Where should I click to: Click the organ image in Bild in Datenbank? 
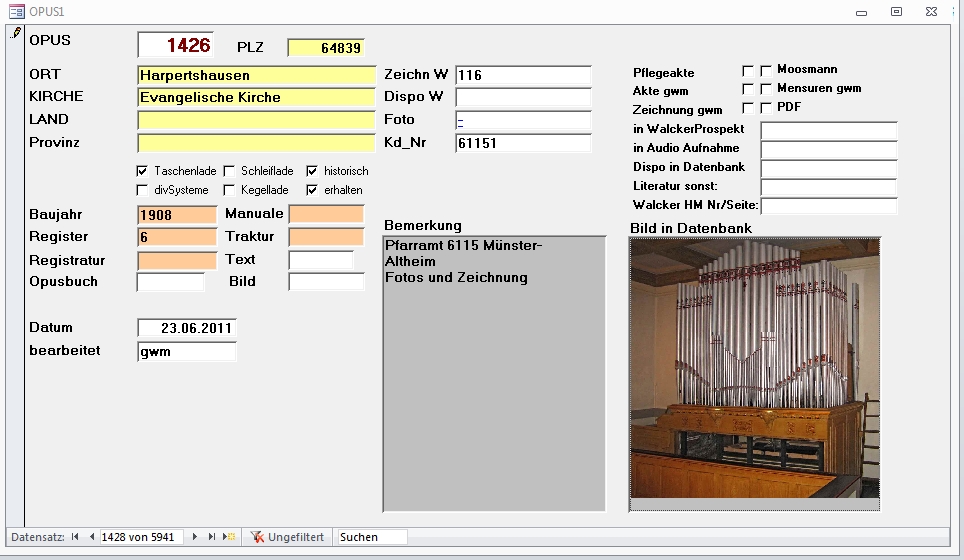pos(755,375)
